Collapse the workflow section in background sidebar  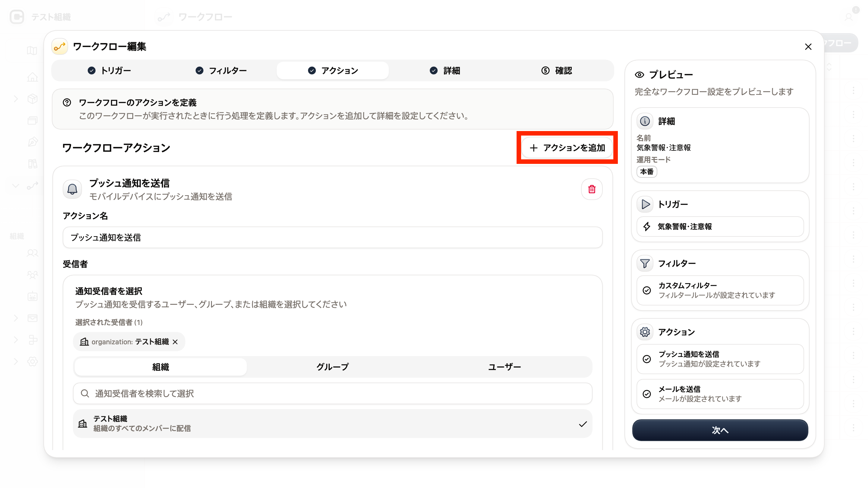click(16, 186)
